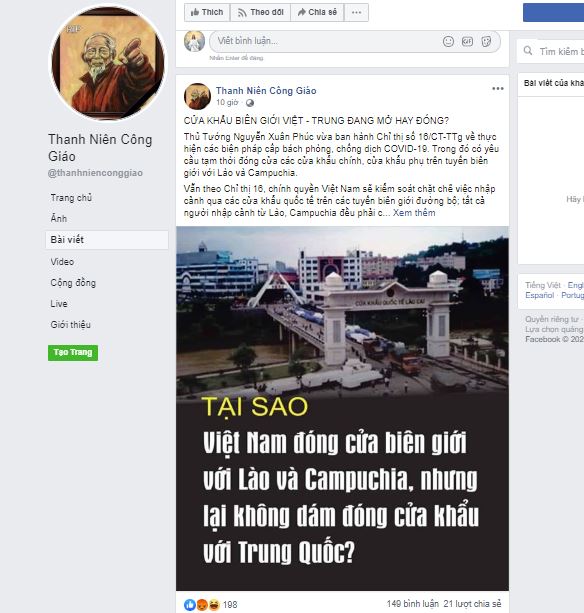Open the page actions ellipsis button
Image resolution: width=584 pixels, height=613 pixels.
(356, 13)
